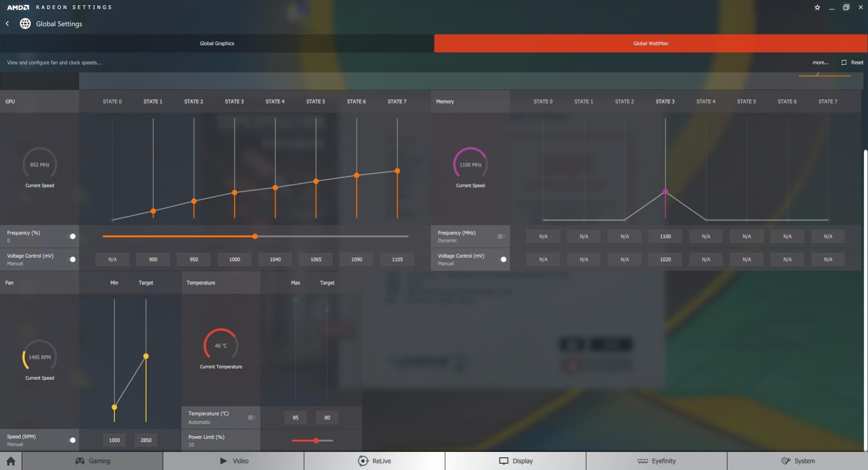Image resolution: width=868 pixels, height=470 pixels.
Task: Click the AMD logo
Action: coord(18,7)
